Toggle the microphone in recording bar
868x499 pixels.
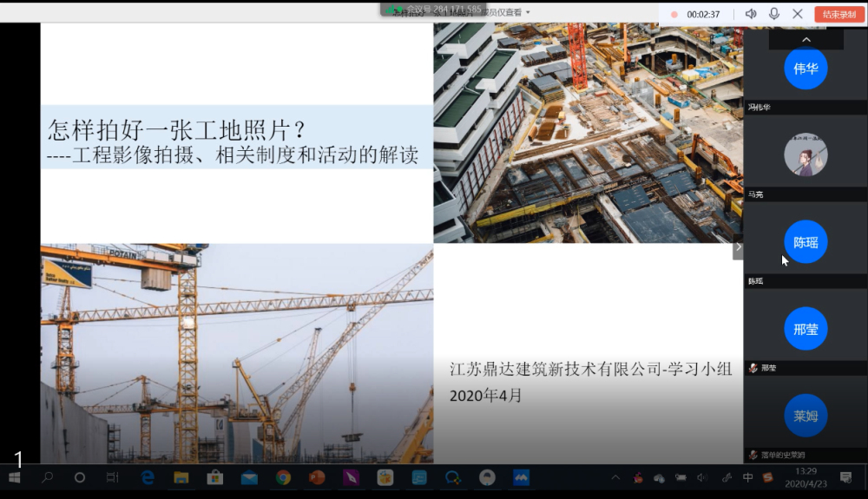tap(773, 14)
